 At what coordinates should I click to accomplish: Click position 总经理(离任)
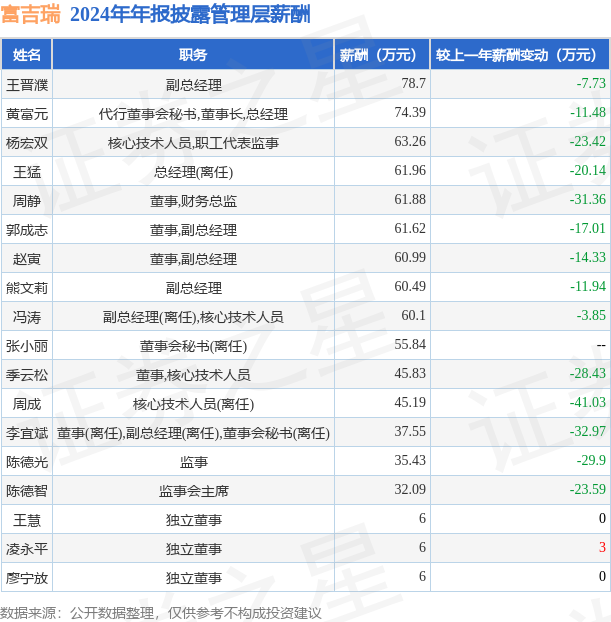tap(193, 172)
